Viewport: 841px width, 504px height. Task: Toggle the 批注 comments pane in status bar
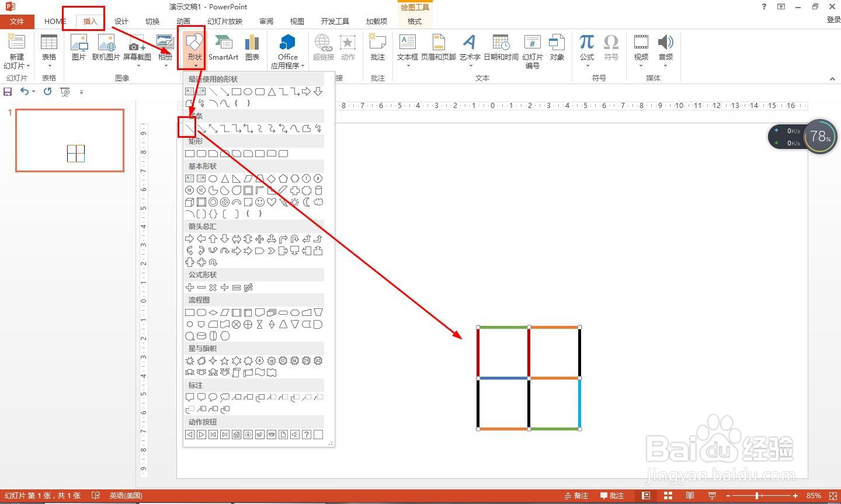[612, 496]
